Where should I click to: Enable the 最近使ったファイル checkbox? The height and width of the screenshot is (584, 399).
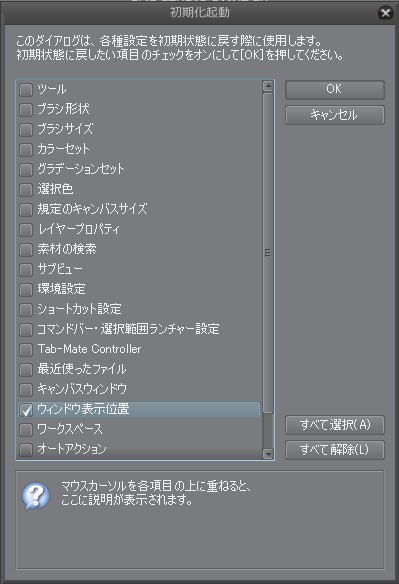pyautogui.click(x=26, y=370)
